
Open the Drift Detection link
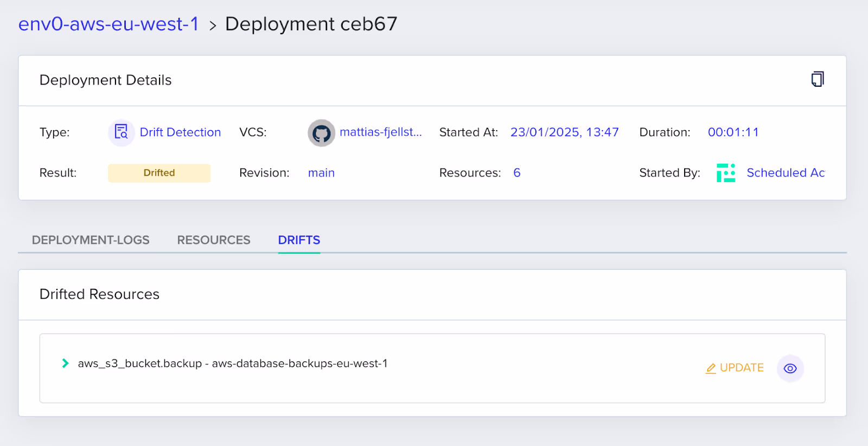tap(180, 132)
